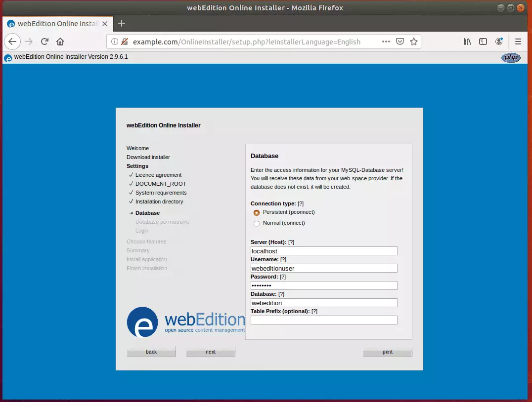Click Installation directory step
This screenshot has width=532, height=402.
click(159, 201)
